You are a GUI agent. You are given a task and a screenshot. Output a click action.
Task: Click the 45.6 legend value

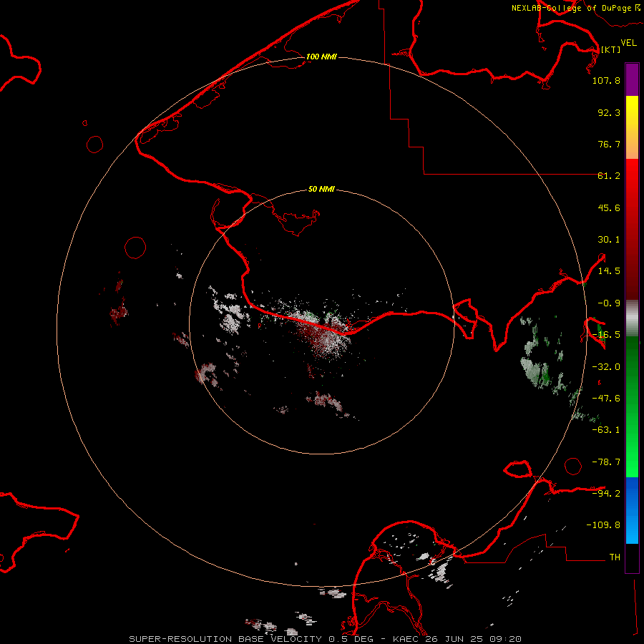pyautogui.click(x=609, y=208)
